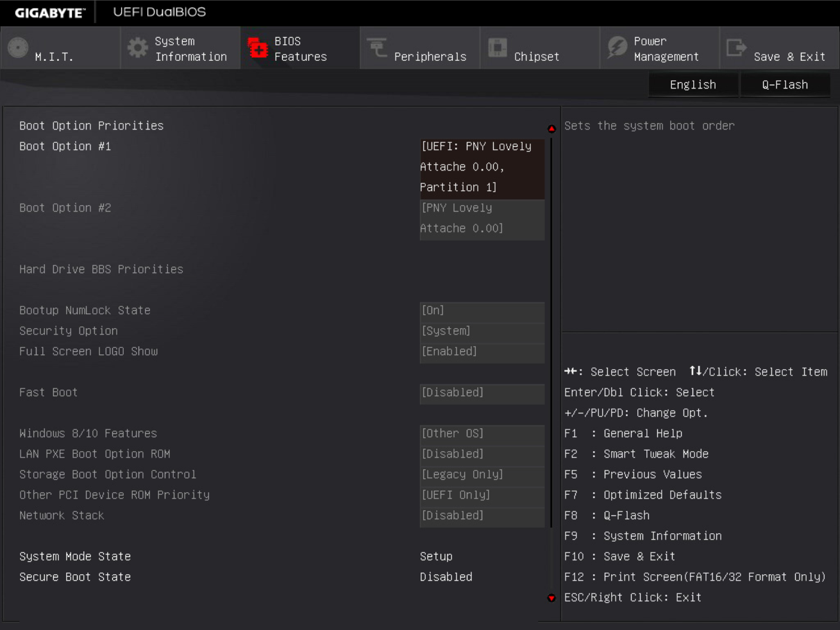Click the F10 Save & Exit hint
This screenshot has width=840, height=630.
pyautogui.click(x=619, y=556)
